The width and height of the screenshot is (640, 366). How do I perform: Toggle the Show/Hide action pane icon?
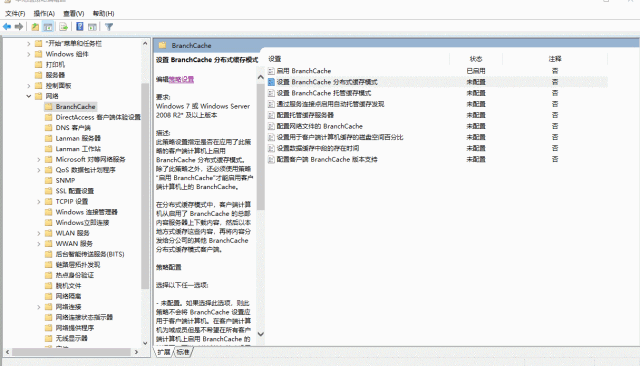point(93,27)
